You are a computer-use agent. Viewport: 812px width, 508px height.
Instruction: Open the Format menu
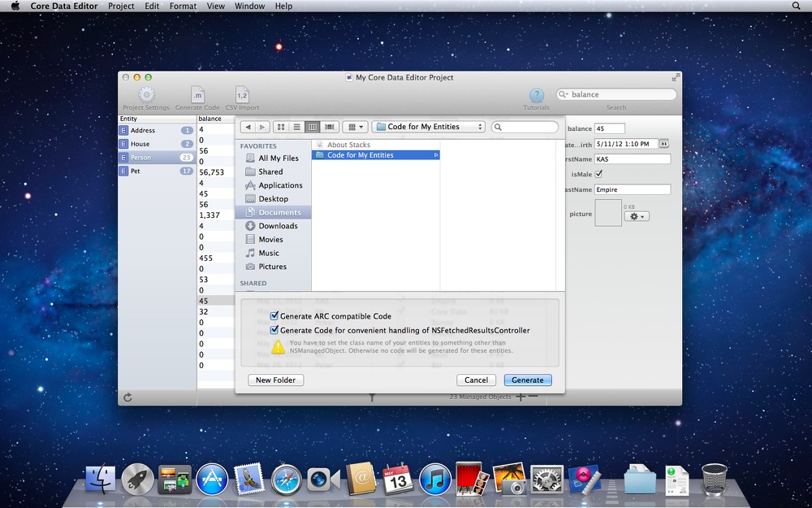tap(184, 7)
